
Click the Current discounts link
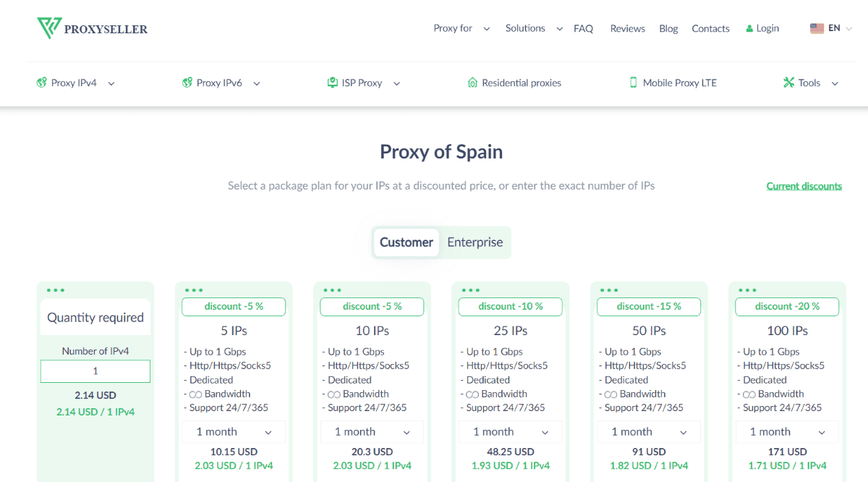pos(804,186)
